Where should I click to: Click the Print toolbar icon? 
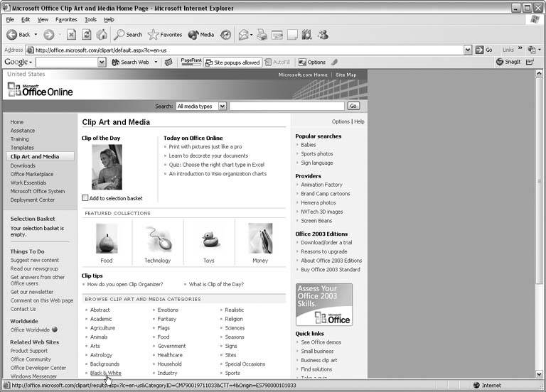pyautogui.click(x=262, y=34)
